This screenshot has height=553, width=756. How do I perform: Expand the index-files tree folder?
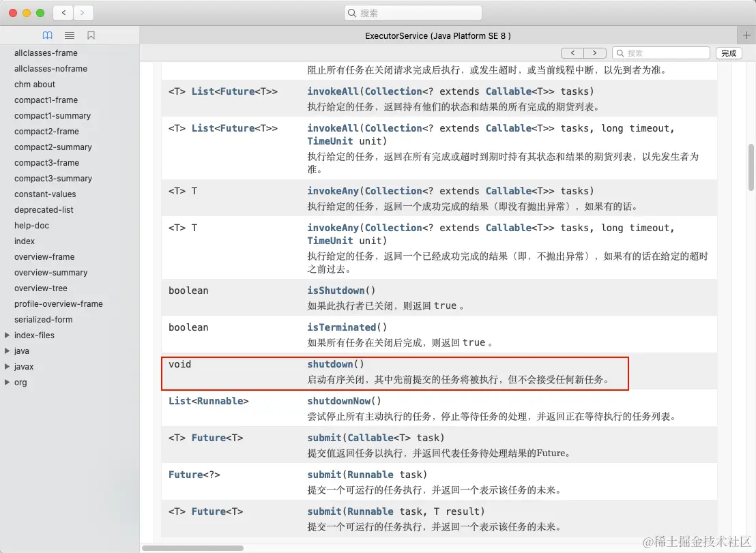coord(8,335)
